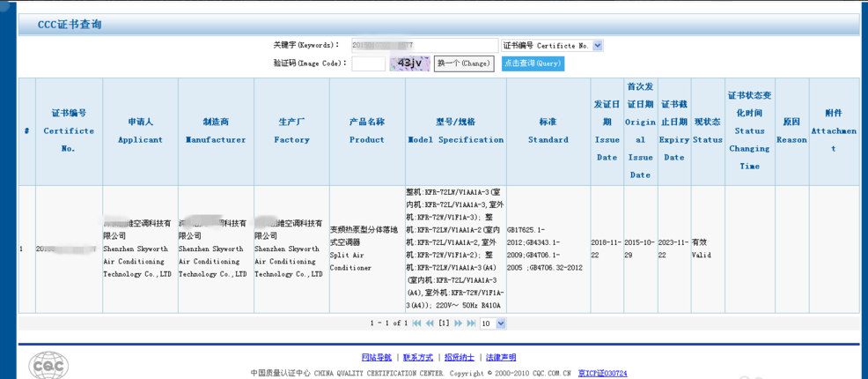
Task: Go to last page of results
Action: pos(471,323)
